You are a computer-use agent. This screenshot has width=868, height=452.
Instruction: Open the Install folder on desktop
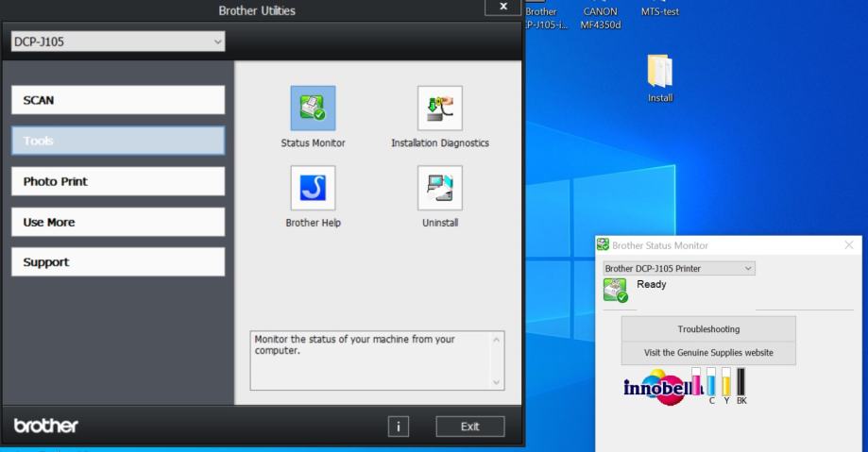coord(660,78)
